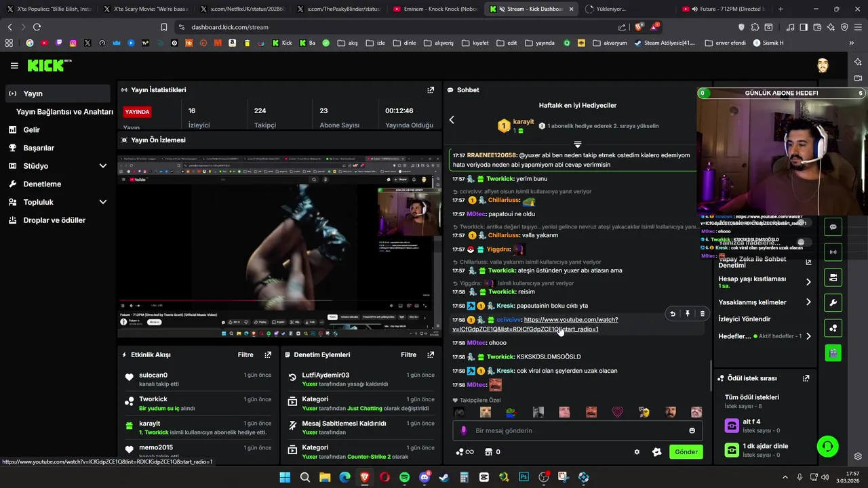Open Steam from the taskbar
This screenshot has width=868, height=488.
[x=444, y=477]
